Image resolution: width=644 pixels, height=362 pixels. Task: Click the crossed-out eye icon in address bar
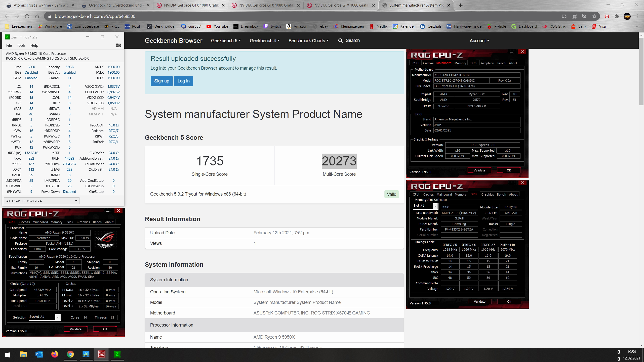point(584,16)
